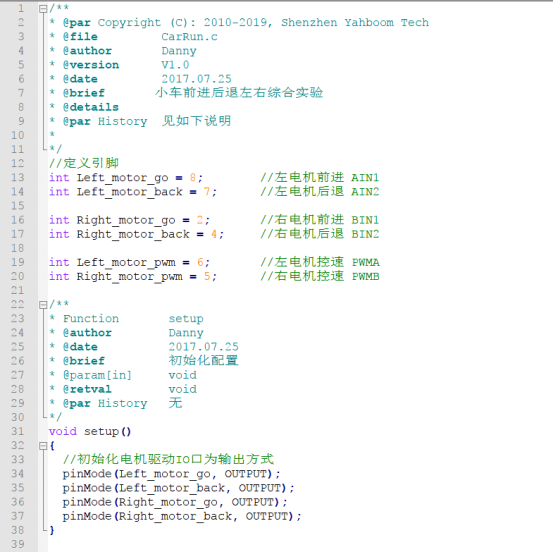Click the variable Right_motor_pwm declaration

coord(130,277)
